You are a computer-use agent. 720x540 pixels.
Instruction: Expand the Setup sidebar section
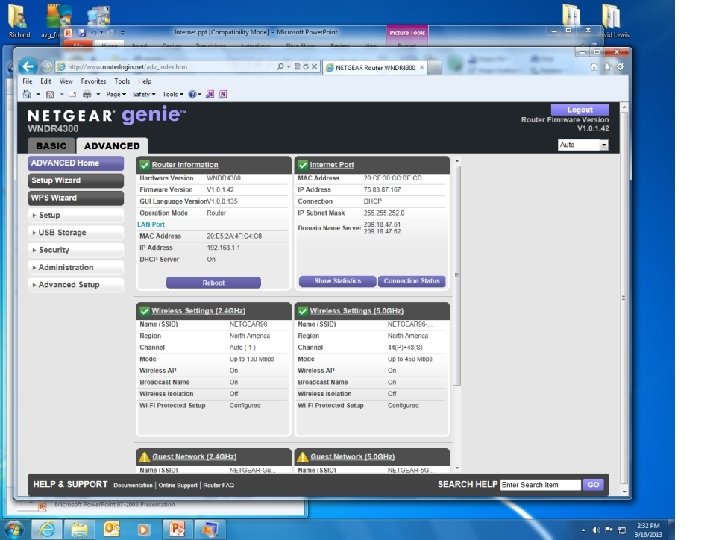(x=76, y=215)
